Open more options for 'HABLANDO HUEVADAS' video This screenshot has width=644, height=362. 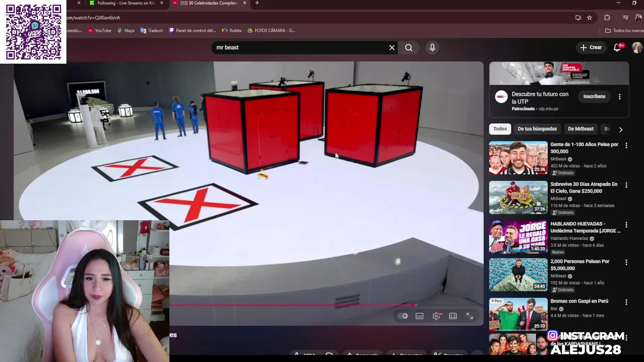coord(626,225)
